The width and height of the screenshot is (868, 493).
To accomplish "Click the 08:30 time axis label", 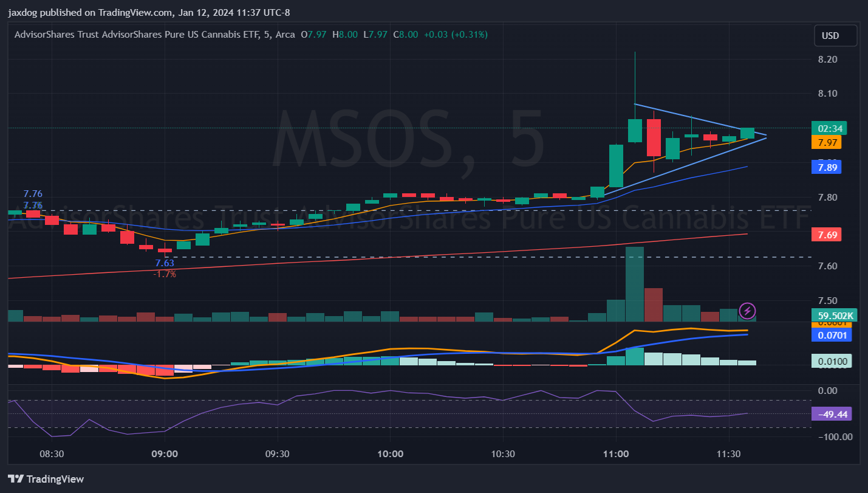I will (52, 454).
